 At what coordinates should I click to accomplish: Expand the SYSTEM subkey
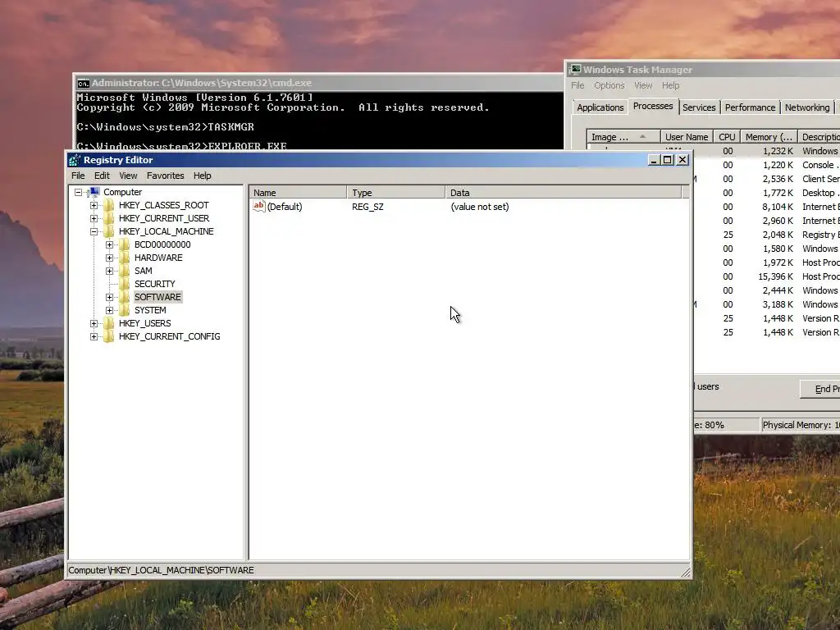click(x=110, y=310)
